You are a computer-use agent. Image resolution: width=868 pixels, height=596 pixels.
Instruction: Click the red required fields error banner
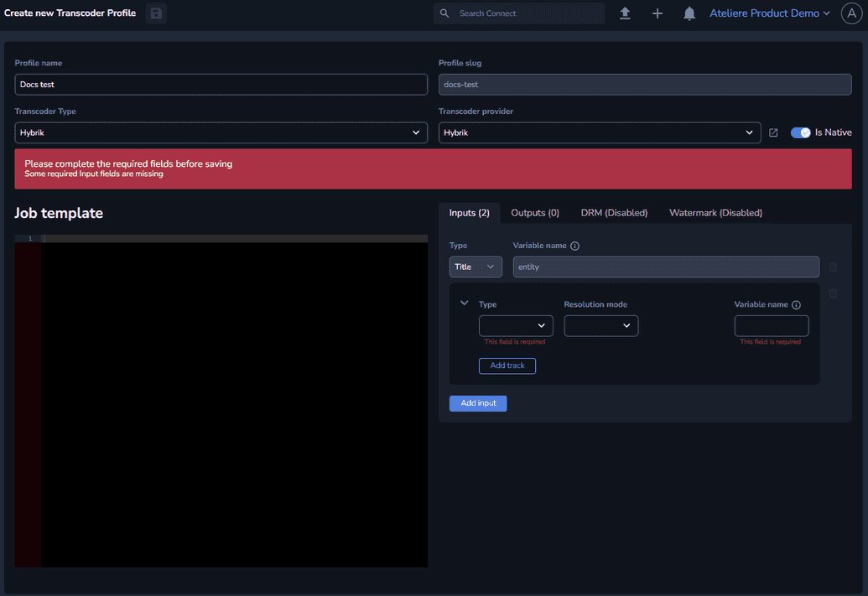pyautogui.click(x=433, y=168)
